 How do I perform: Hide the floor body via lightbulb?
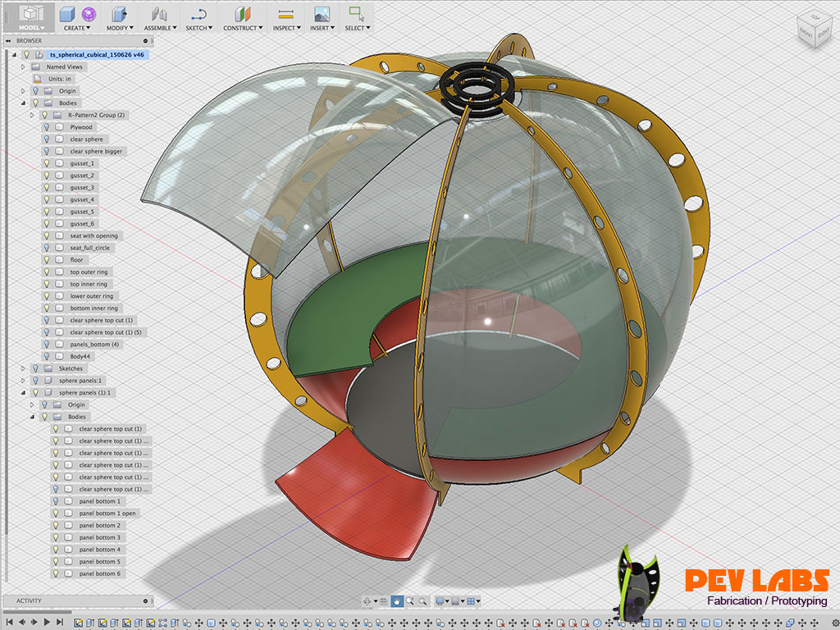click(46, 260)
